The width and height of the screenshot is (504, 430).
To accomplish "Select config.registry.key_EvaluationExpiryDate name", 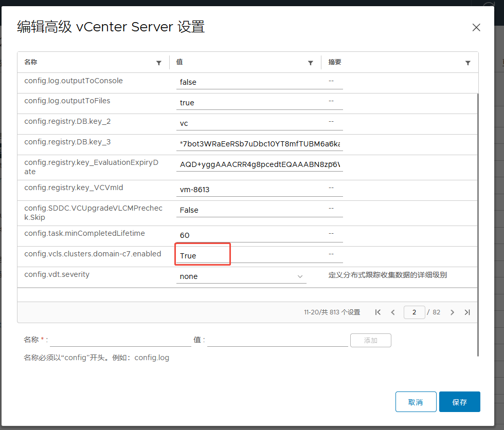I will coord(92,167).
